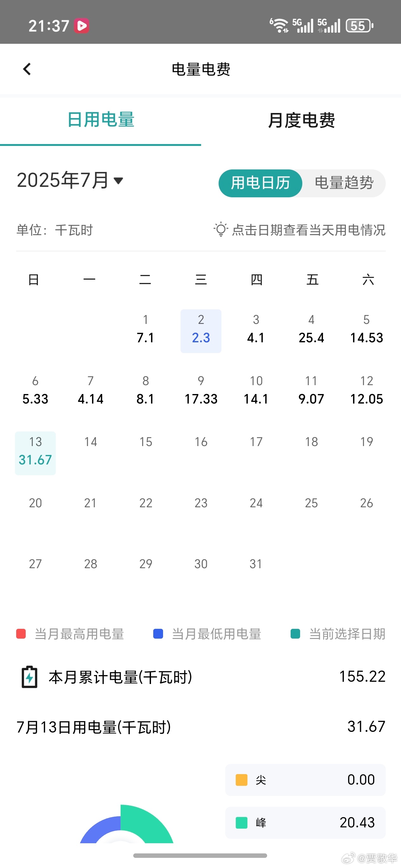Image resolution: width=401 pixels, height=868 pixels.
Task: Select July 2 lowest usage 2.3
Action: tap(201, 331)
